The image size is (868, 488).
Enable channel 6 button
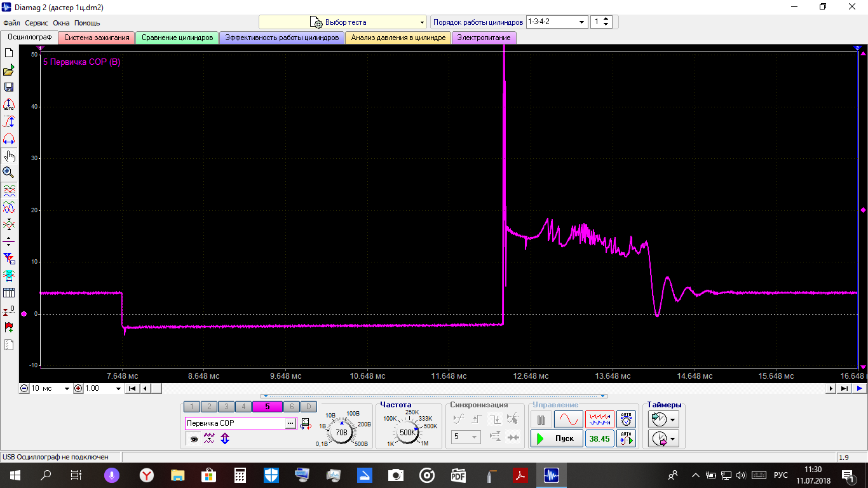(x=291, y=407)
